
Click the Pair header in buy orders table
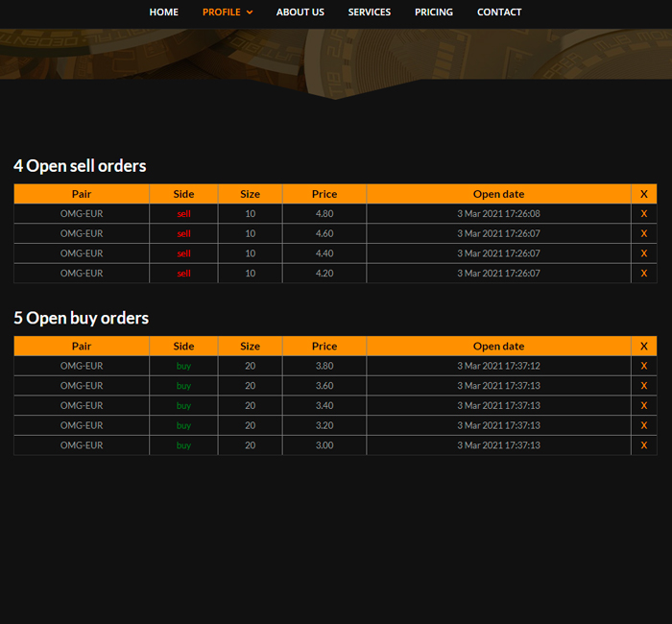click(x=82, y=347)
